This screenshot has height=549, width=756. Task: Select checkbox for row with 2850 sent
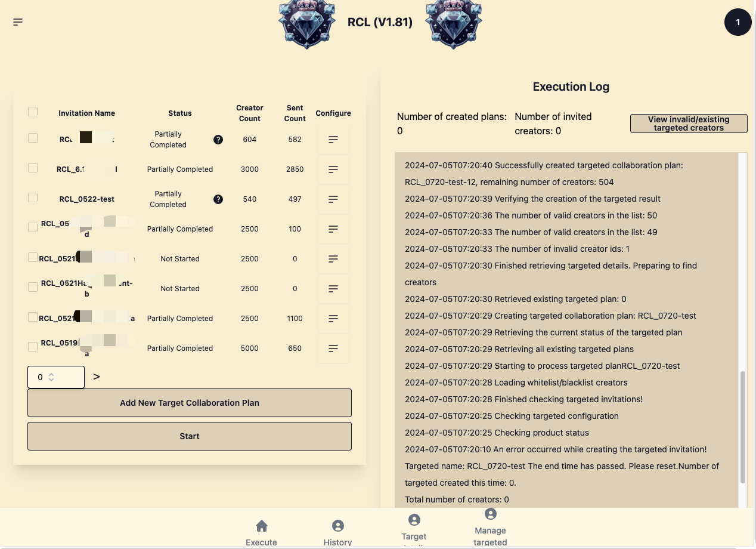pos(33,168)
